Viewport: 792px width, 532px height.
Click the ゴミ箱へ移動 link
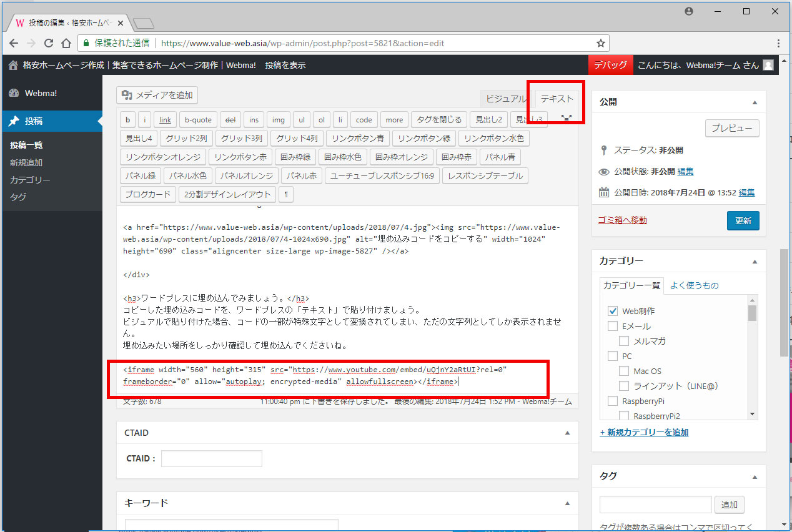click(623, 220)
